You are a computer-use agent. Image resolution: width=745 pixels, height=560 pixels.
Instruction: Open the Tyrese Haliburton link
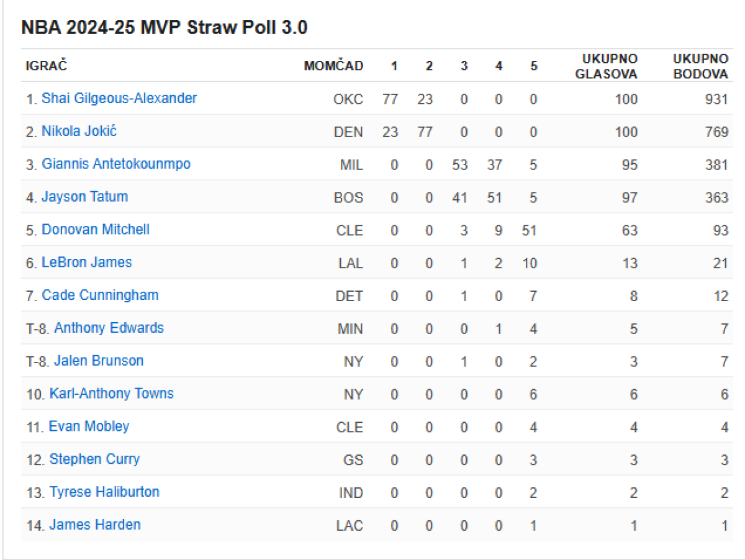point(104,492)
